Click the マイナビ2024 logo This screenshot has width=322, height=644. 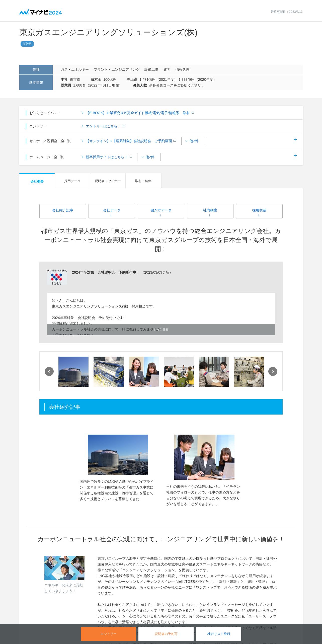(x=41, y=12)
